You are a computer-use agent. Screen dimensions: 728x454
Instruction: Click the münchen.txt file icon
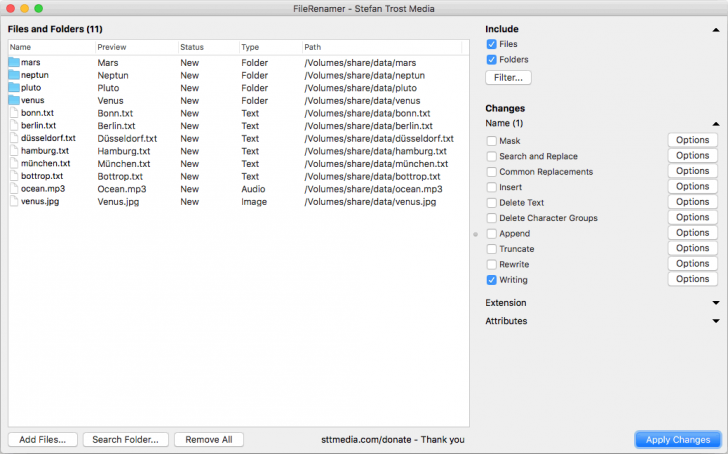tap(14, 163)
